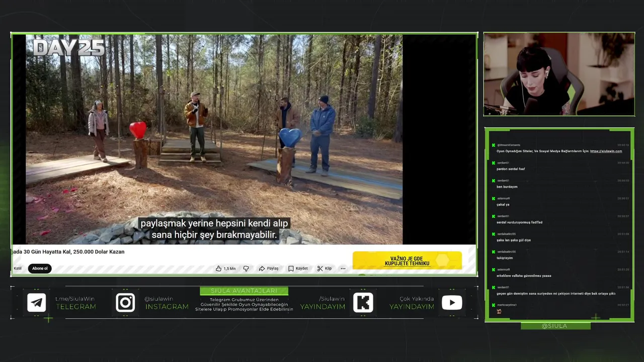Click the @StreamElements username in chat

[509, 145]
